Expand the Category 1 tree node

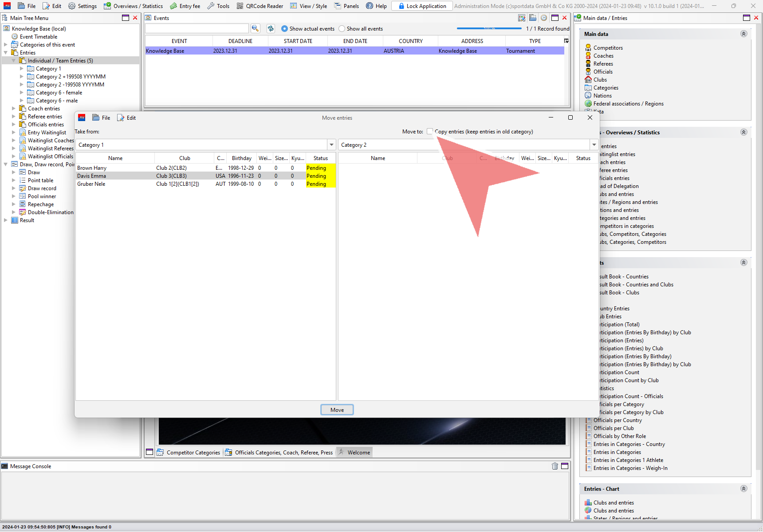[x=21, y=68]
